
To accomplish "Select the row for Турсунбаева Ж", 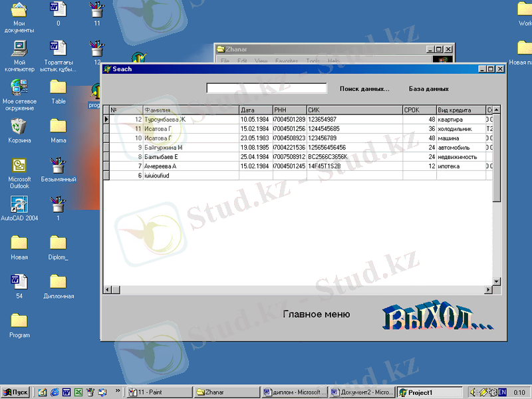I will click(x=298, y=120).
